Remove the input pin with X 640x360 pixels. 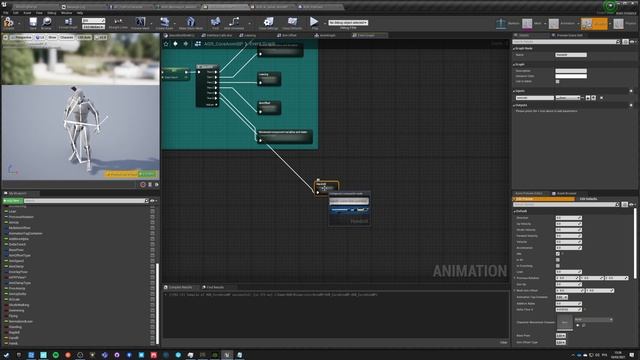coord(601,98)
